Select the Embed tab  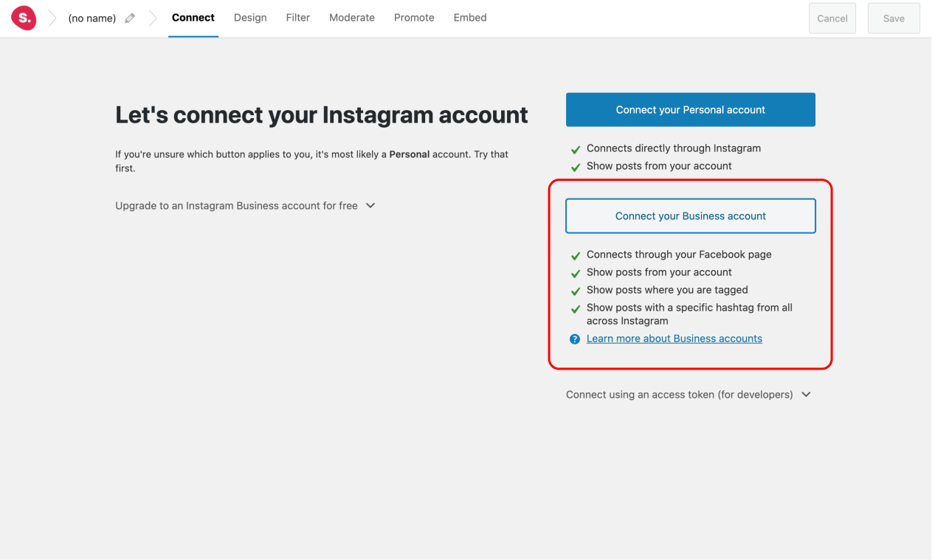470,18
